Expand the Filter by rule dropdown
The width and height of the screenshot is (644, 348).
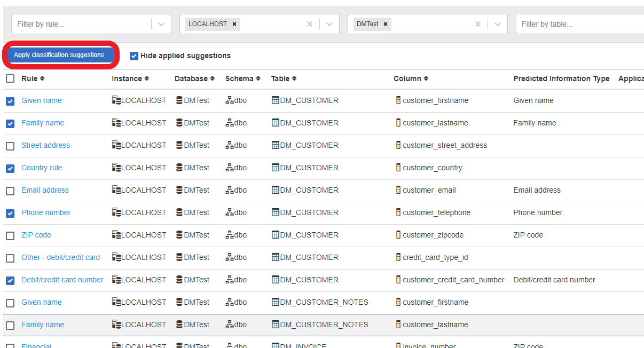point(161,24)
